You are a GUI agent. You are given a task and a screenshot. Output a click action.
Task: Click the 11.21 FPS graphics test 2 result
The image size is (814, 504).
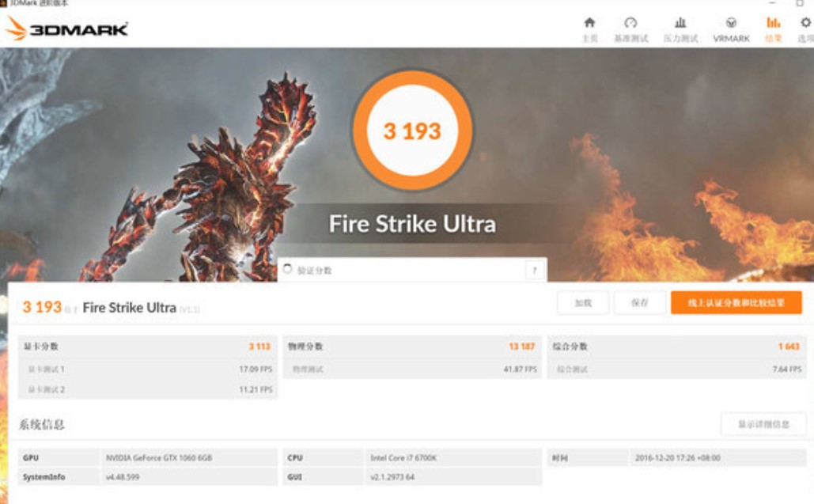pyautogui.click(x=256, y=389)
